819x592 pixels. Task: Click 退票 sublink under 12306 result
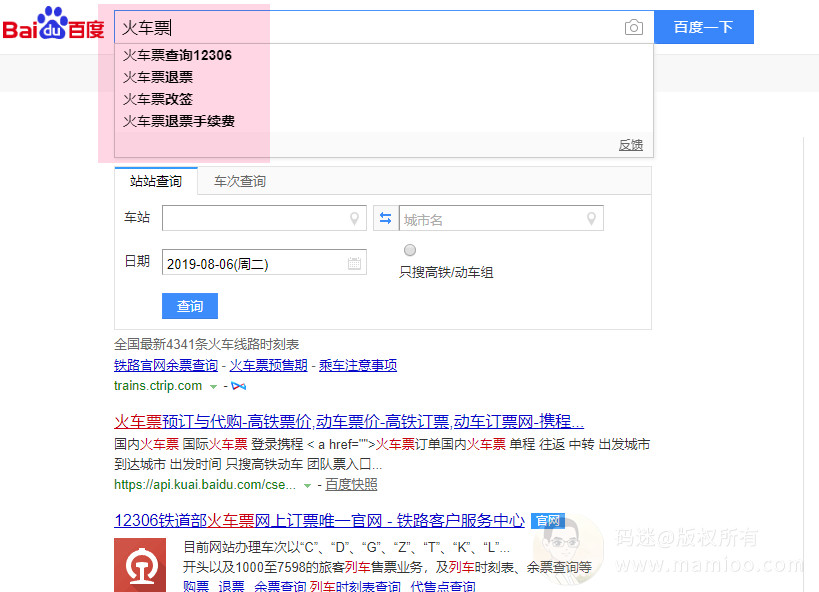231,586
